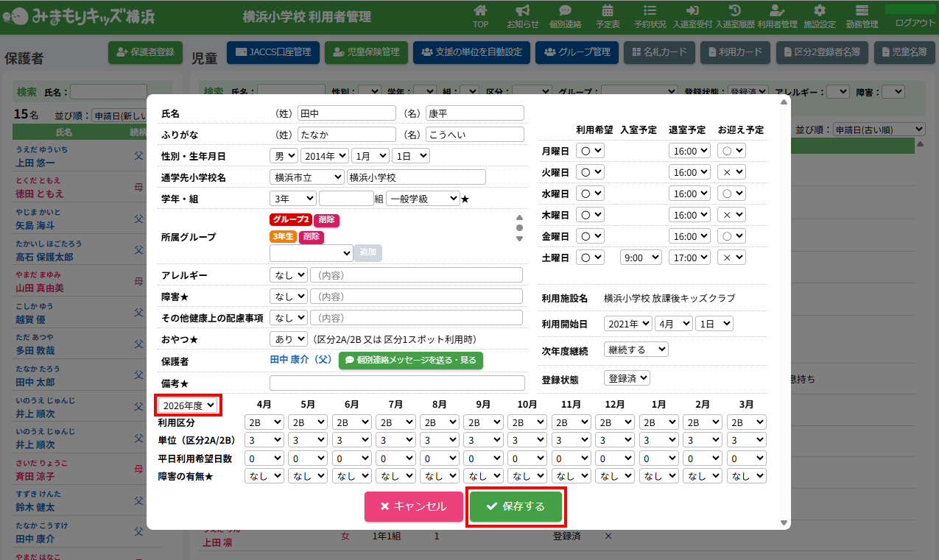
Task: Open the お知らせ megaphone icon
Action: pyautogui.click(x=522, y=11)
